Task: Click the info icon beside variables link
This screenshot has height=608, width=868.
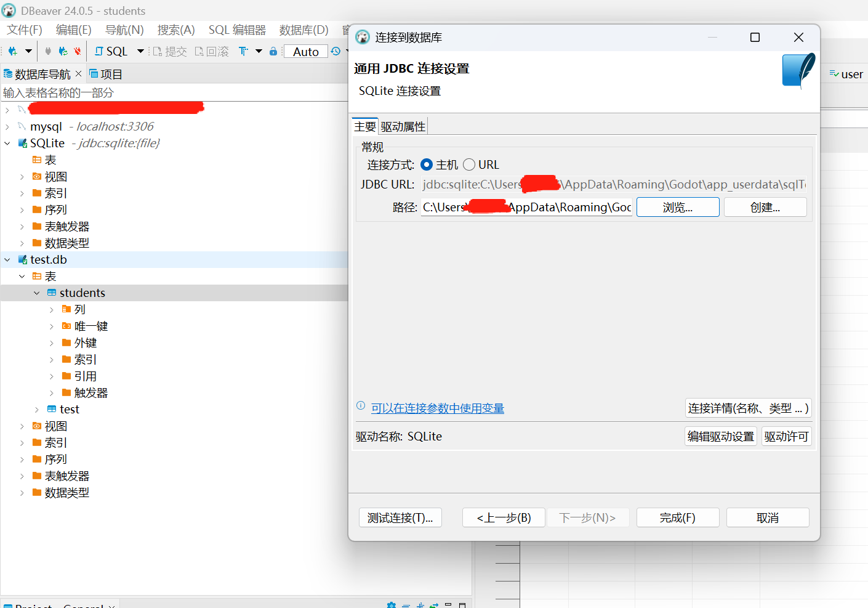Action: pos(361,405)
